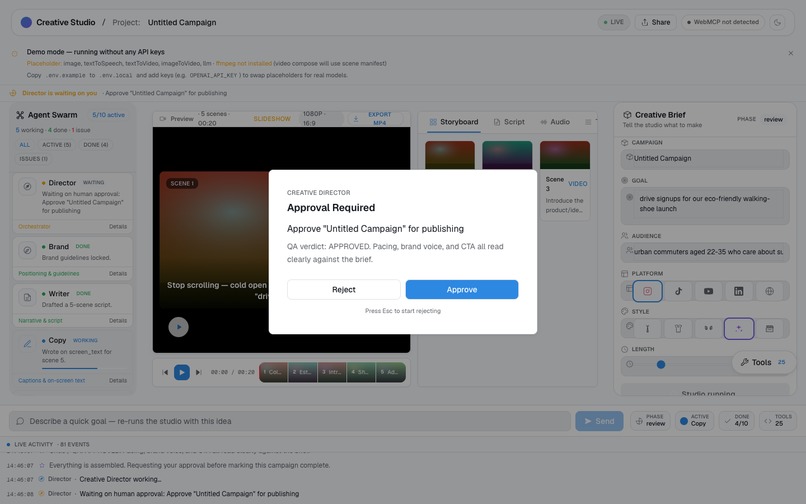Click the DONE 4/10 status chip

point(737,421)
